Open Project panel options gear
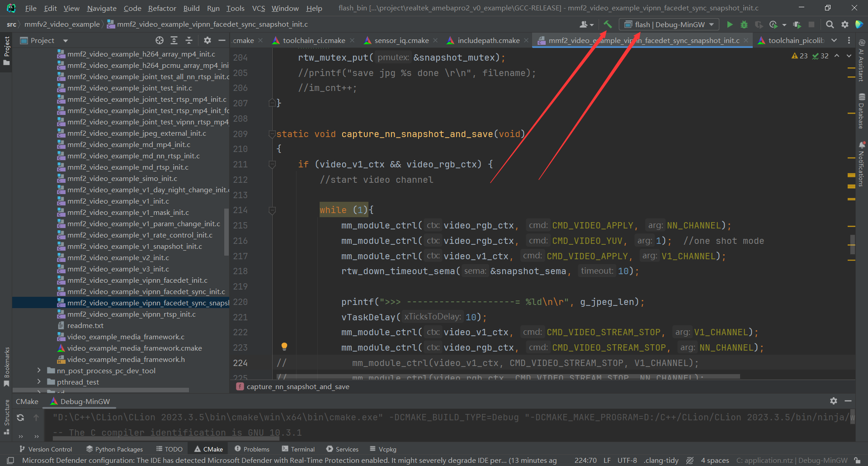 pos(208,40)
